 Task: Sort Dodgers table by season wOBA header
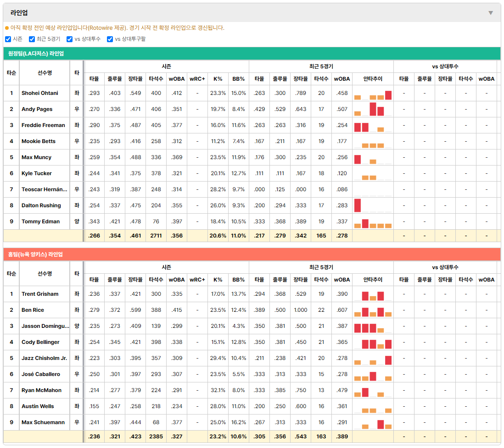(x=176, y=79)
